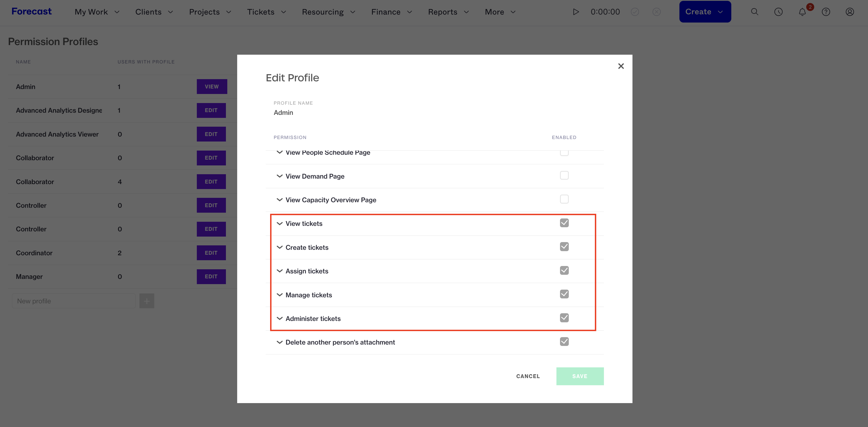
Task: Select the Advanced Analytics Viewer name
Action: (x=57, y=134)
